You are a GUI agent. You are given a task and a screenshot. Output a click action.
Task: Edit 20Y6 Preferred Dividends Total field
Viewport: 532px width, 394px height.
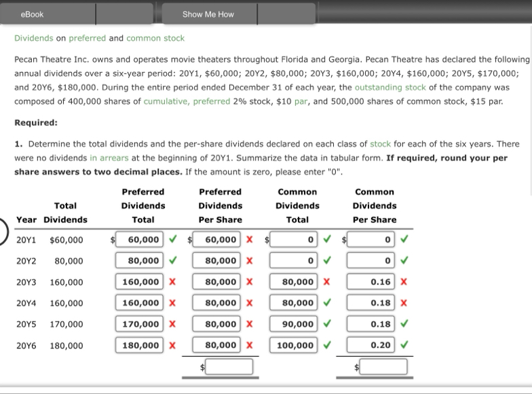139,345
